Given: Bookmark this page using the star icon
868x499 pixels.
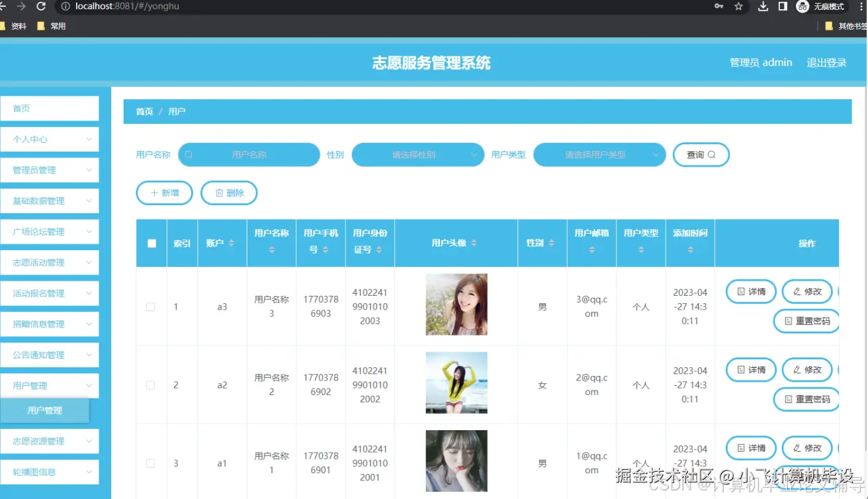Looking at the screenshot, I should (x=738, y=7).
